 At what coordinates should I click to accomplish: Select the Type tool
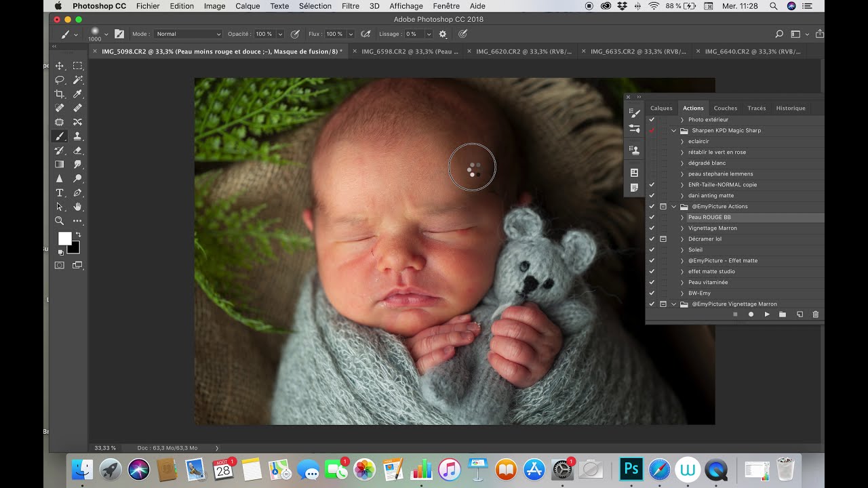pos(60,193)
